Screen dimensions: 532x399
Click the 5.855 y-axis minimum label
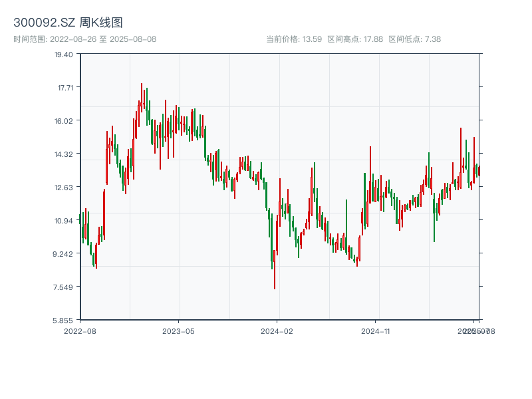tap(64, 320)
